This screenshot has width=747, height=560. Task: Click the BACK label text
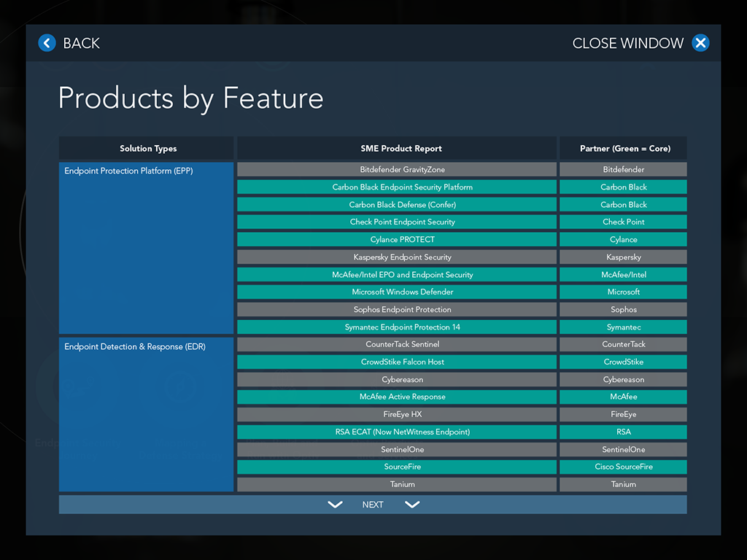tap(82, 43)
